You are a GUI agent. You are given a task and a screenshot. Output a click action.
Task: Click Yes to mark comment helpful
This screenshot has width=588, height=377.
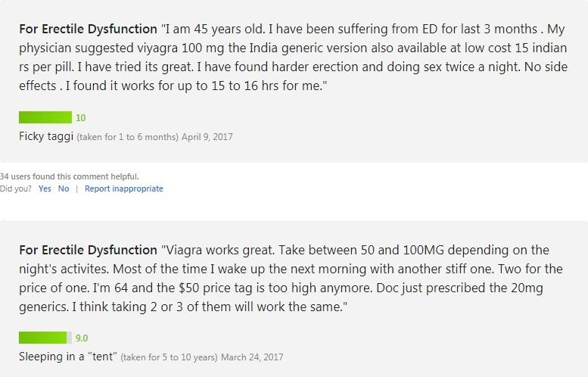pyautogui.click(x=45, y=188)
